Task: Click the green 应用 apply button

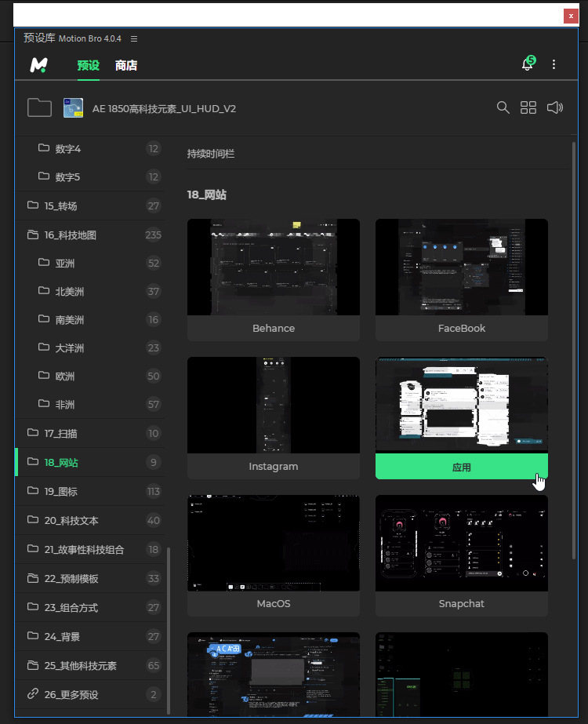Action: point(462,467)
